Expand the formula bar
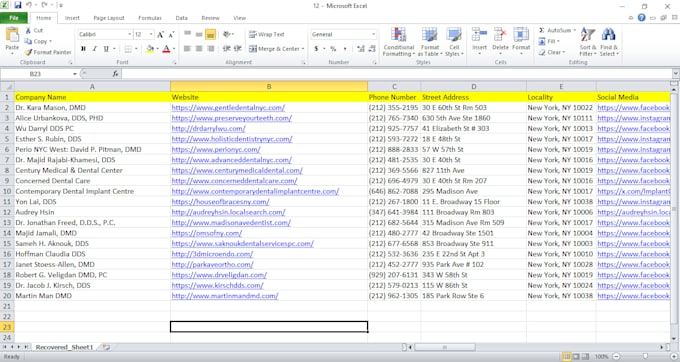Viewport: 680px width, 362px height. (676, 74)
